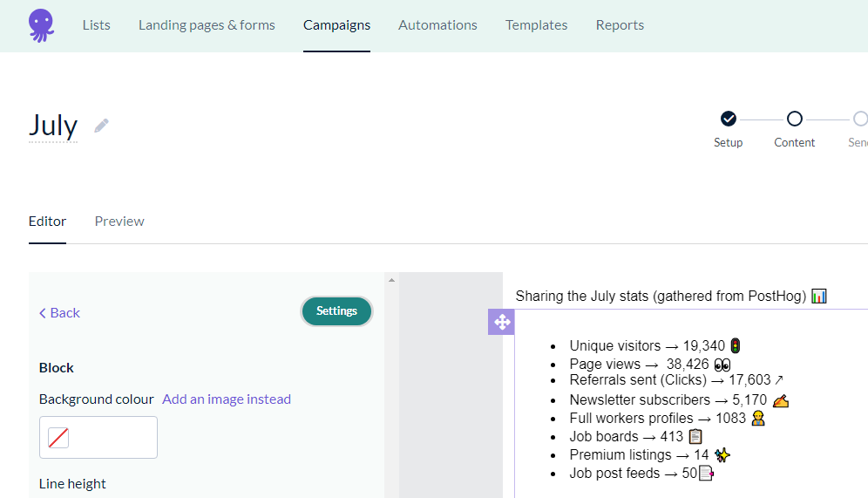Viewport: 868px width, 498px height.
Task: Go to the Campaigns section
Action: click(x=336, y=25)
